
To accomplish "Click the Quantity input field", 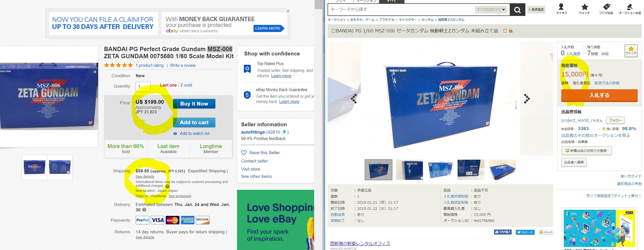I will coord(143,87).
